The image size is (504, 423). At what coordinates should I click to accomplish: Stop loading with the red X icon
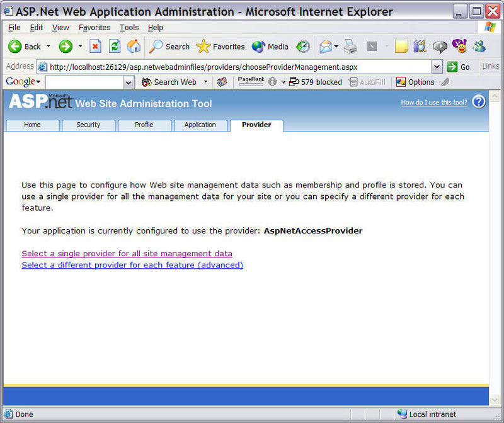[x=95, y=47]
